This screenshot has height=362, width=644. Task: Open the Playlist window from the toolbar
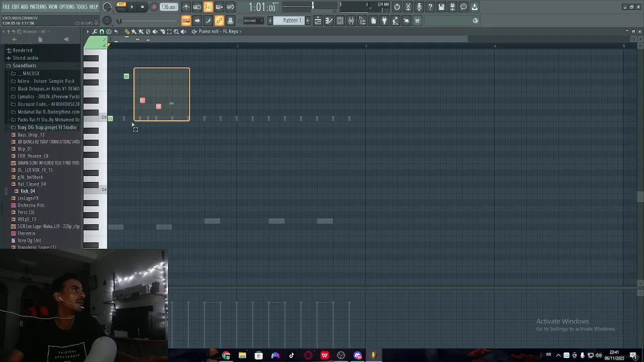(x=318, y=21)
